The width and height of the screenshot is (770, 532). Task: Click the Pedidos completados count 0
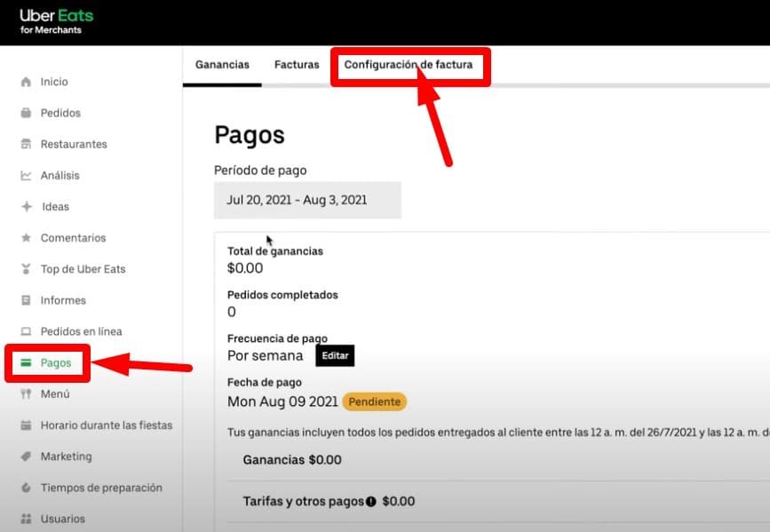(x=232, y=312)
